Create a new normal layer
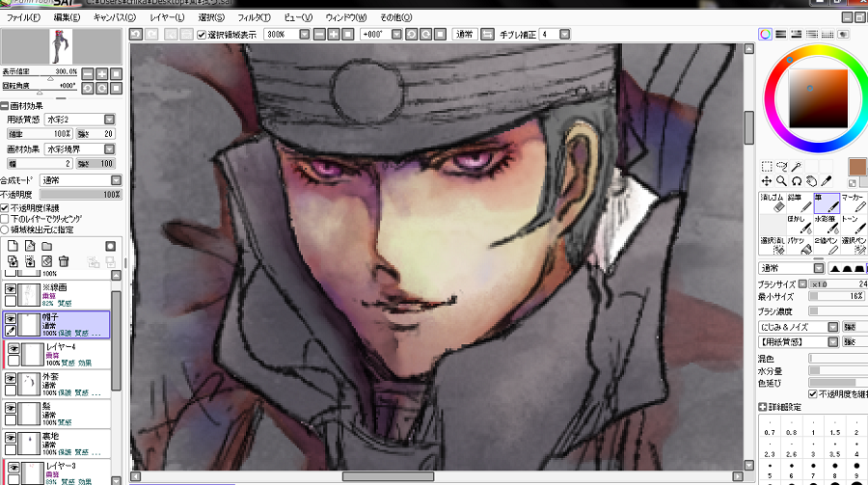 click(13, 246)
